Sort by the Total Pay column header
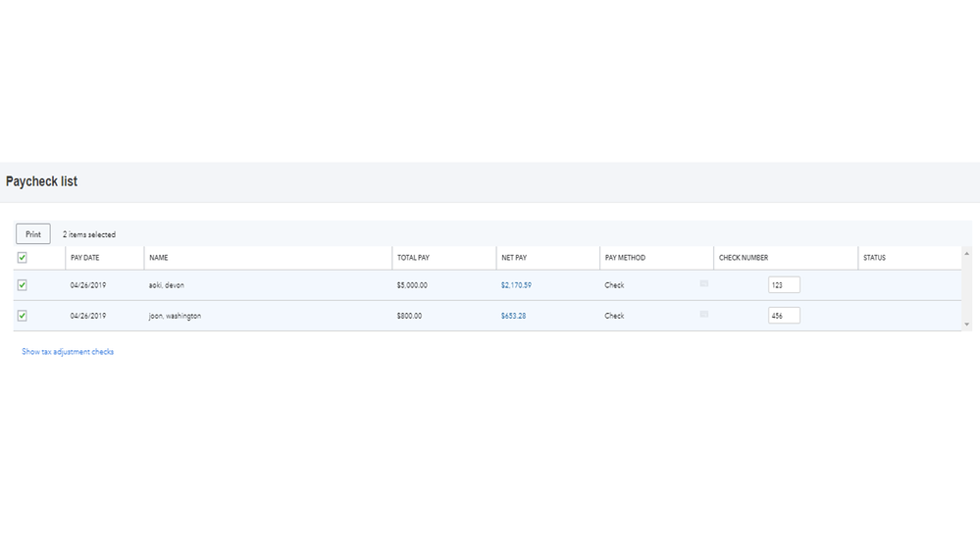The width and height of the screenshot is (980, 551). coord(413,258)
